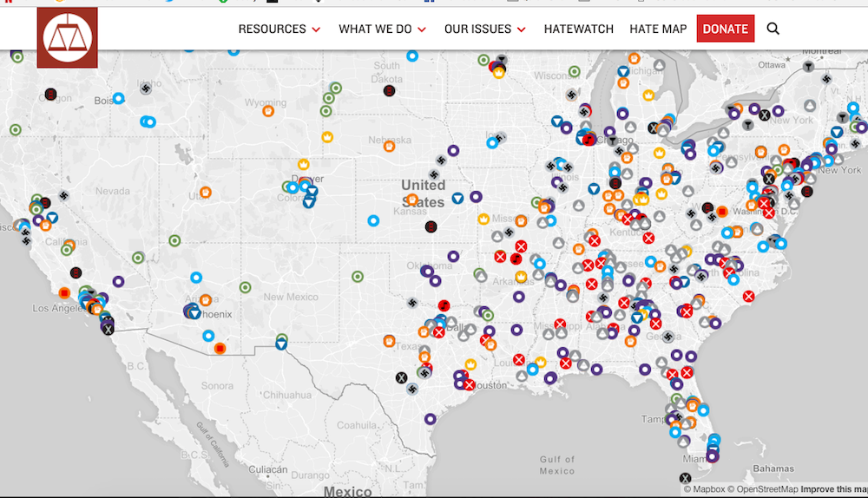Viewport: 868px width, 498px height.
Task: Go to the Hate Map page
Action: click(658, 29)
